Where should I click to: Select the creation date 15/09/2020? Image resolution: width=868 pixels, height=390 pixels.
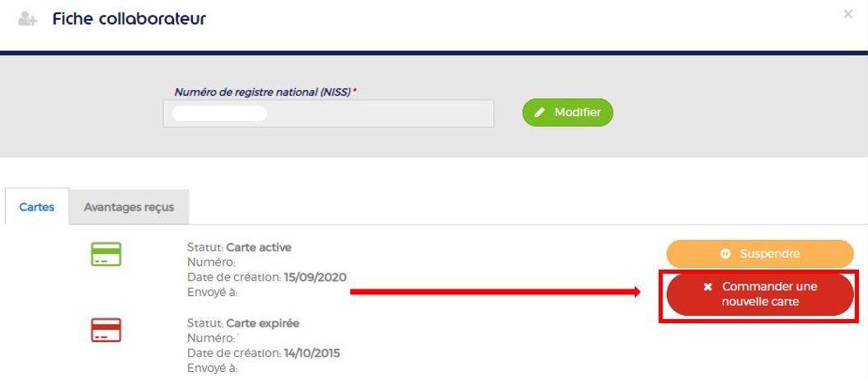[316, 278]
